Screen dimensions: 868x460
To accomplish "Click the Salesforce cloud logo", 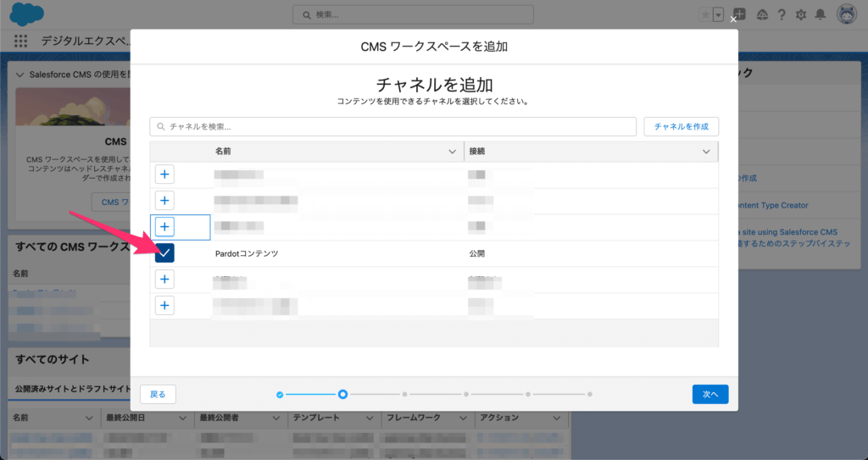I will pos(26,14).
